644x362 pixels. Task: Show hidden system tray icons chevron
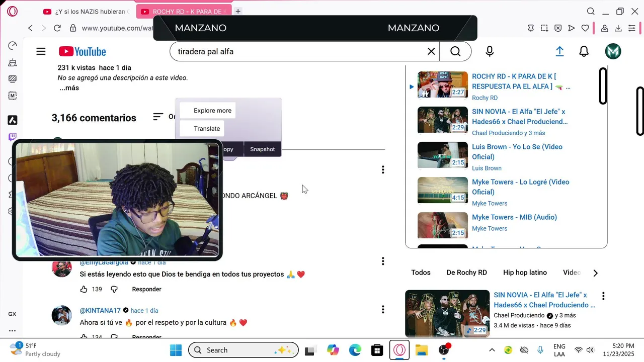pyautogui.click(x=492, y=350)
